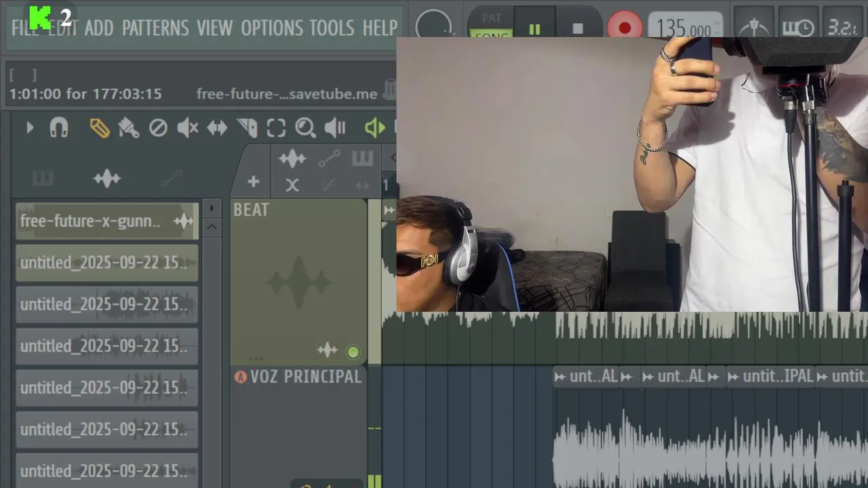Screen dimensions: 868x488
Task: Select the Slice blade tool
Action: point(247,127)
